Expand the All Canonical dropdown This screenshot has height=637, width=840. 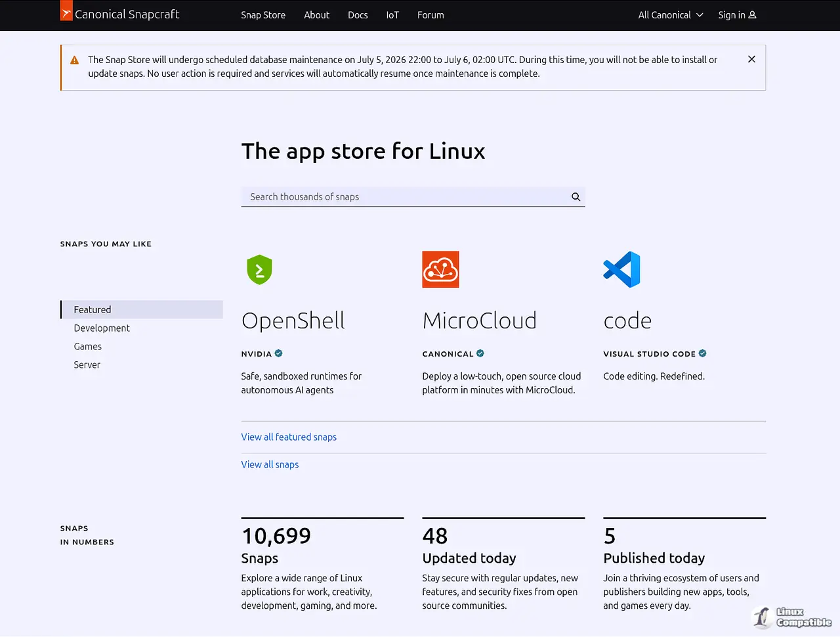click(x=671, y=15)
